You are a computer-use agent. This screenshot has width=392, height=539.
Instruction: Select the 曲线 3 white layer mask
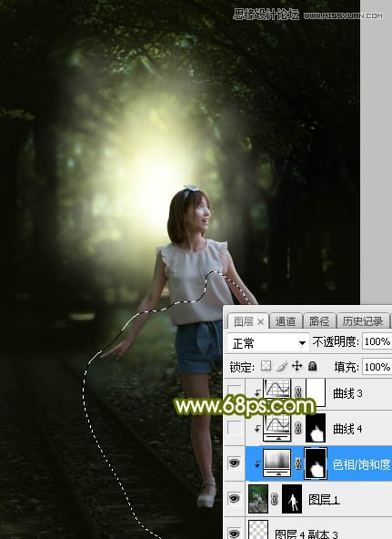[x=316, y=392]
